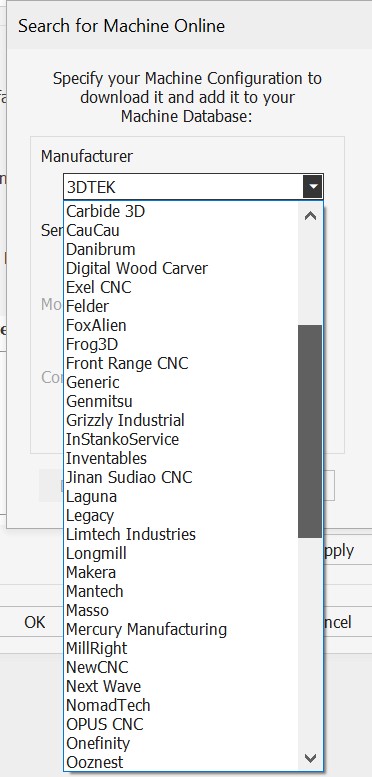Click the list scrollbar down arrow
The image size is (372, 777).
310,758
